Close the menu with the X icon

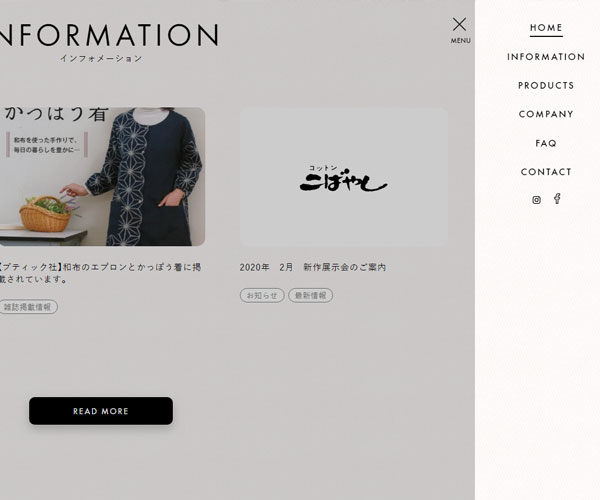460,24
